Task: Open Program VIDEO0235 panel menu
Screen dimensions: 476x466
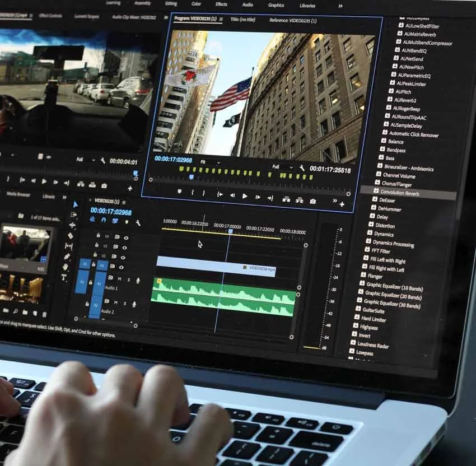Action: pyautogui.click(x=221, y=20)
